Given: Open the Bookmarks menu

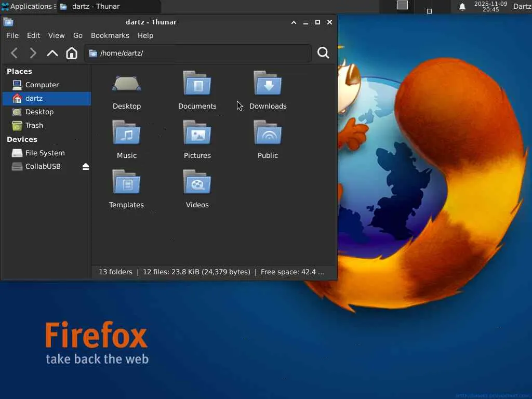Looking at the screenshot, I should click(110, 36).
